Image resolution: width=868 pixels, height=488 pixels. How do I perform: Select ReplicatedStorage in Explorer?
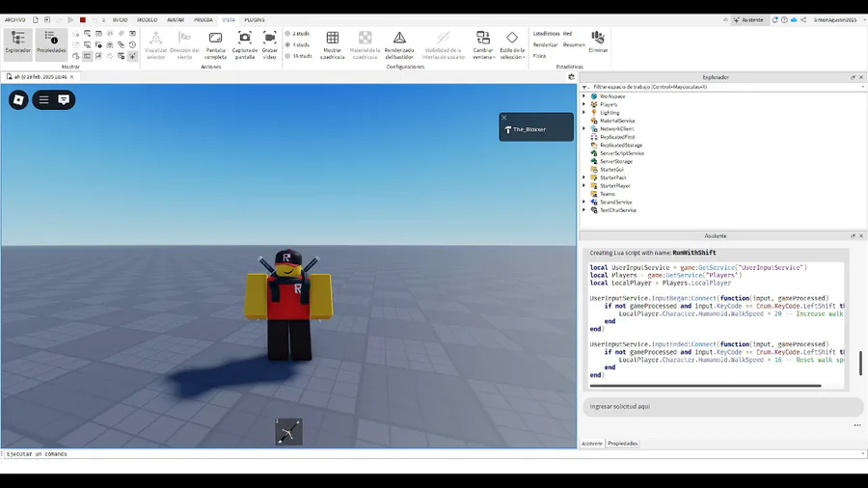coord(620,145)
